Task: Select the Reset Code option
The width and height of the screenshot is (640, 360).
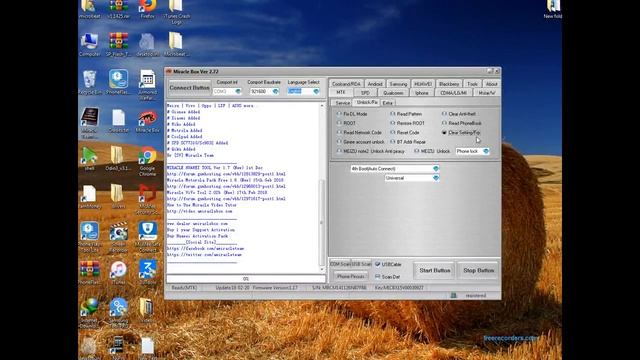Action: coord(405,132)
